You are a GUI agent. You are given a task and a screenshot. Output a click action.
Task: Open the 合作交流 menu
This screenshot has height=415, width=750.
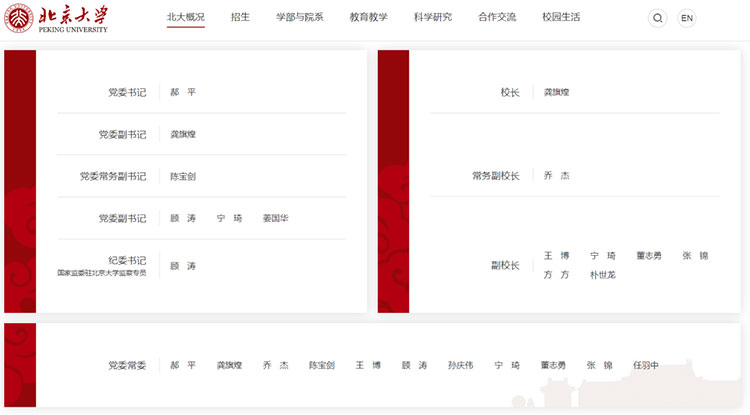[x=497, y=18]
